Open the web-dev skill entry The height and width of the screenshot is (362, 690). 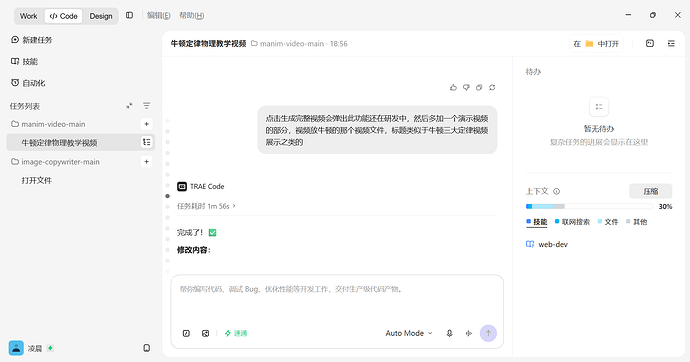[x=547, y=245]
